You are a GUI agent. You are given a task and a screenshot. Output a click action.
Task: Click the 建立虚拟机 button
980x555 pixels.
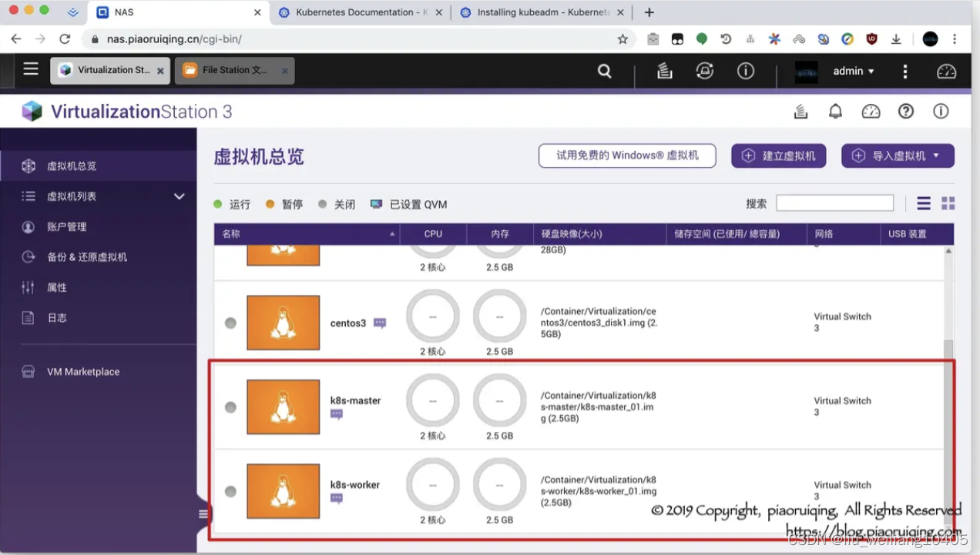[x=779, y=155]
